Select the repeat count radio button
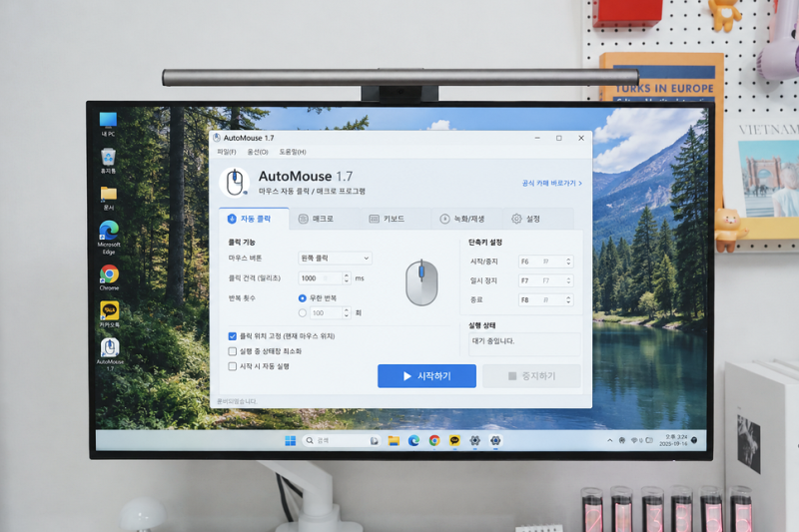The height and width of the screenshot is (532, 799). click(x=303, y=312)
